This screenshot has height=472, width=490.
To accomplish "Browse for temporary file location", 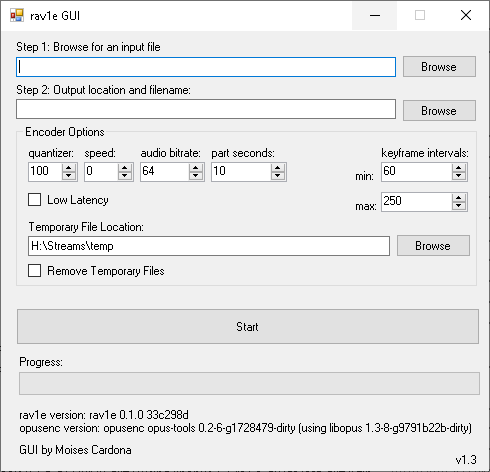I will 433,246.
